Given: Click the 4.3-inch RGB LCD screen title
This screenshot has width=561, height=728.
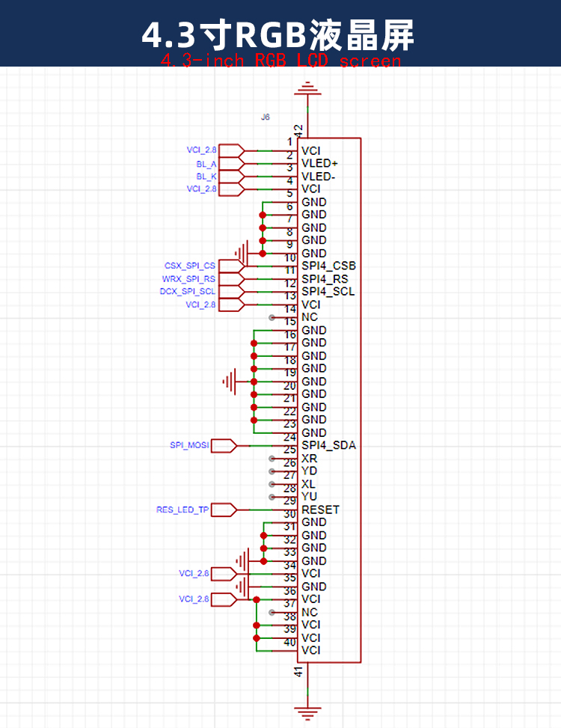Looking at the screenshot, I should click(x=280, y=61).
